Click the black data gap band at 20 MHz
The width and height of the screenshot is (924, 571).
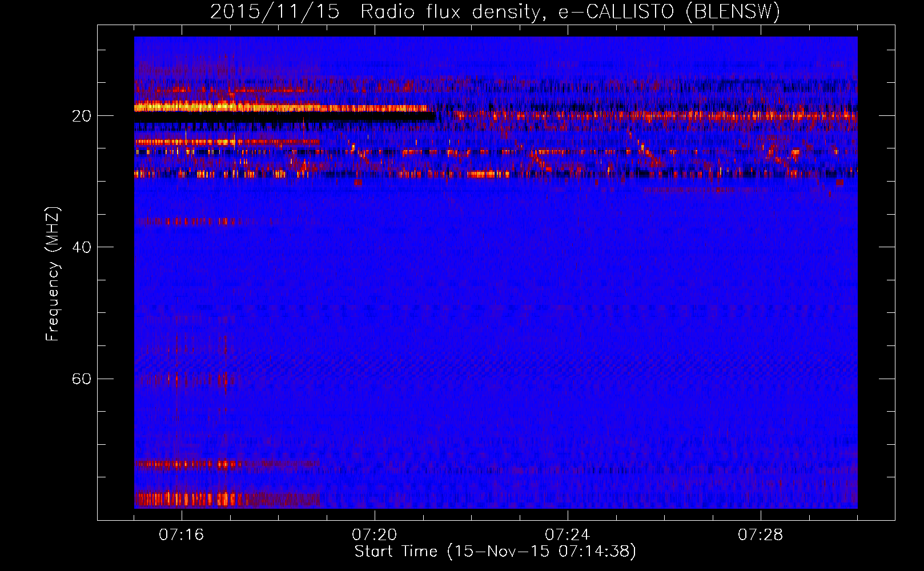285,116
